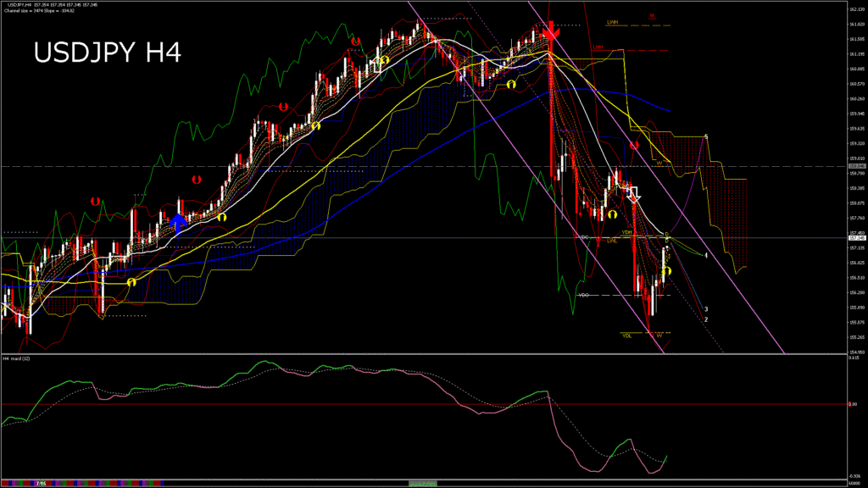This screenshot has width=868, height=488.
Task: Click the large red down arrow signal
Action: (550, 33)
